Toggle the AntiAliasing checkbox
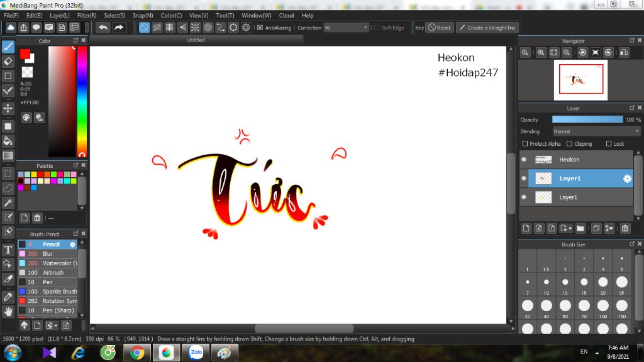 [260, 28]
